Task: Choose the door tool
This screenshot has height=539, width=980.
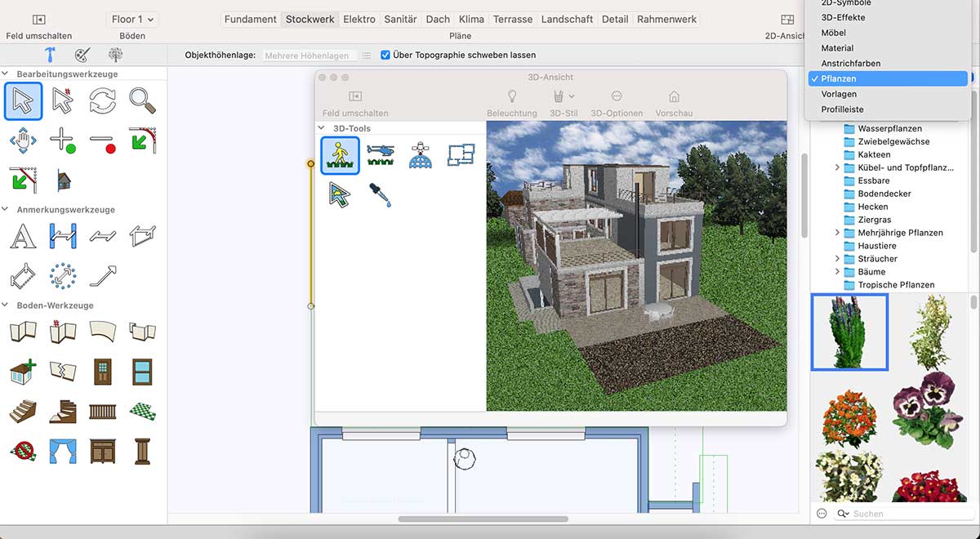Action: (103, 372)
